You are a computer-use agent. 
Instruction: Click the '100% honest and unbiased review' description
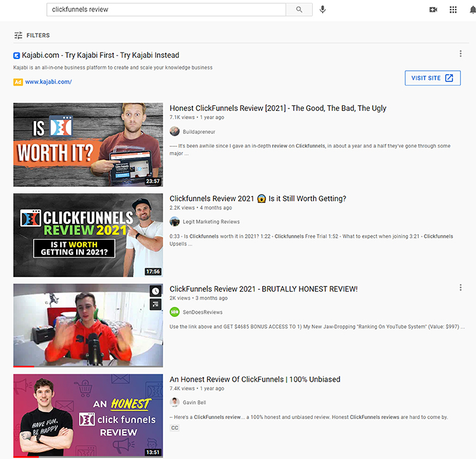308,417
